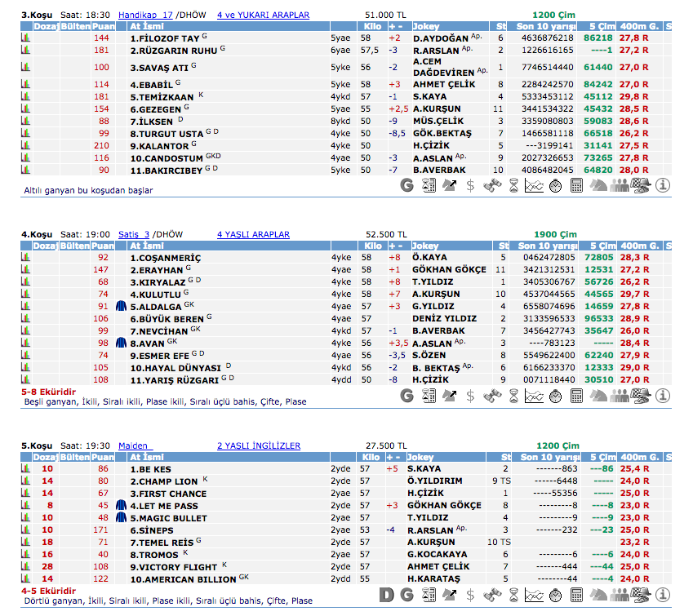The width and height of the screenshot is (693, 616).
Task: Click the D icon under race 5
Action: 387,596
